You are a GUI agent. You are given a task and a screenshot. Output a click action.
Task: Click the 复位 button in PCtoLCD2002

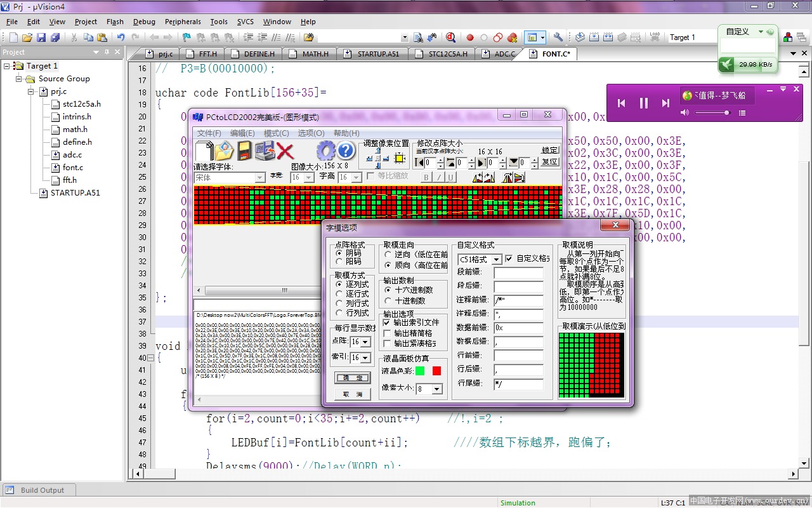click(x=550, y=162)
